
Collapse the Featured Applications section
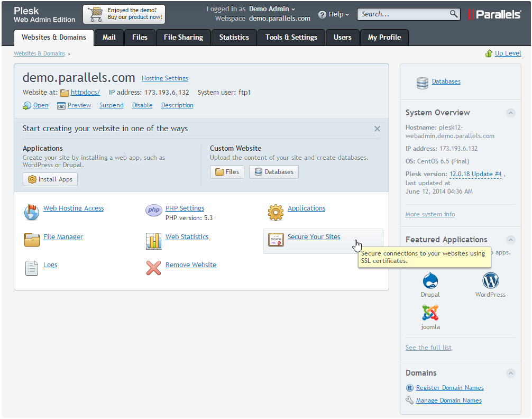click(x=510, y=240)
